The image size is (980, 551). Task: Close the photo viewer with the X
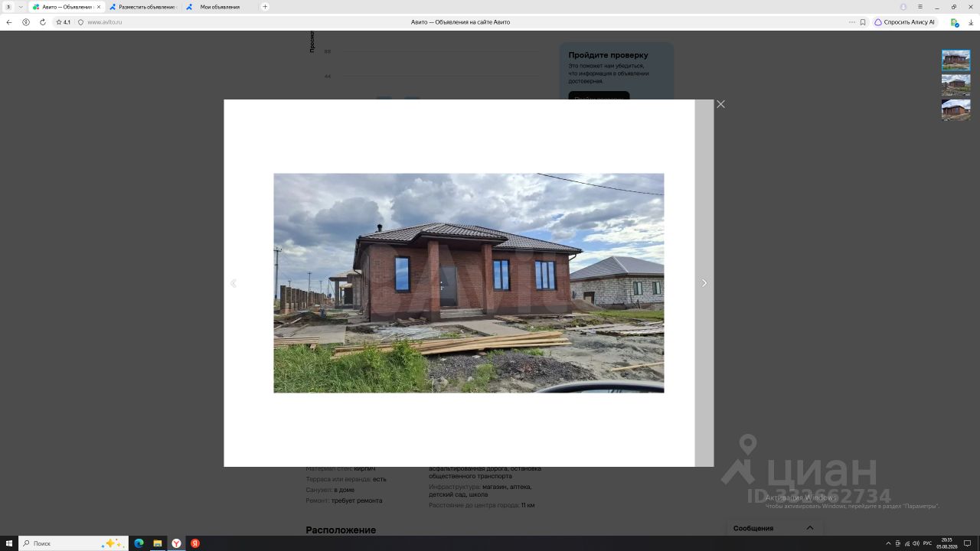720,104
